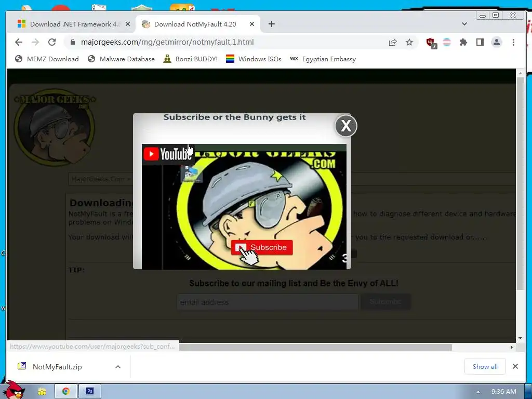Close the Download NotMyFault 4.20 tab
This screenshot has width=532, height=399.
[252, 24]
